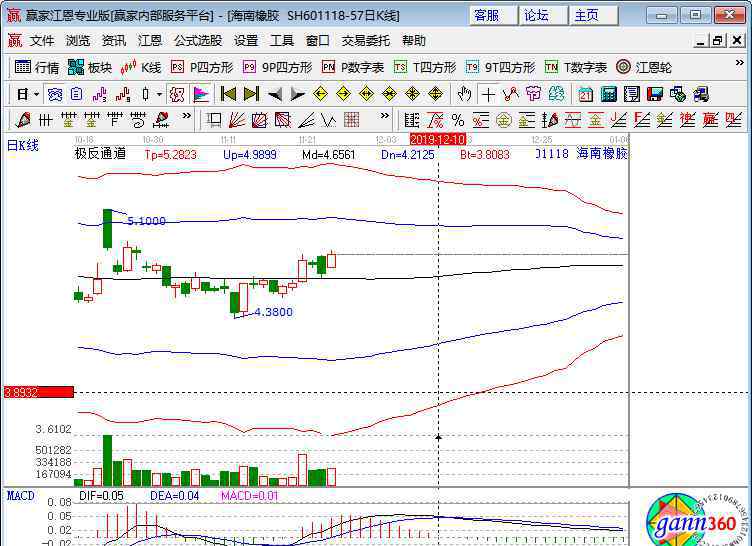Select the red zigzag line tool

click(x=511, y=94)
